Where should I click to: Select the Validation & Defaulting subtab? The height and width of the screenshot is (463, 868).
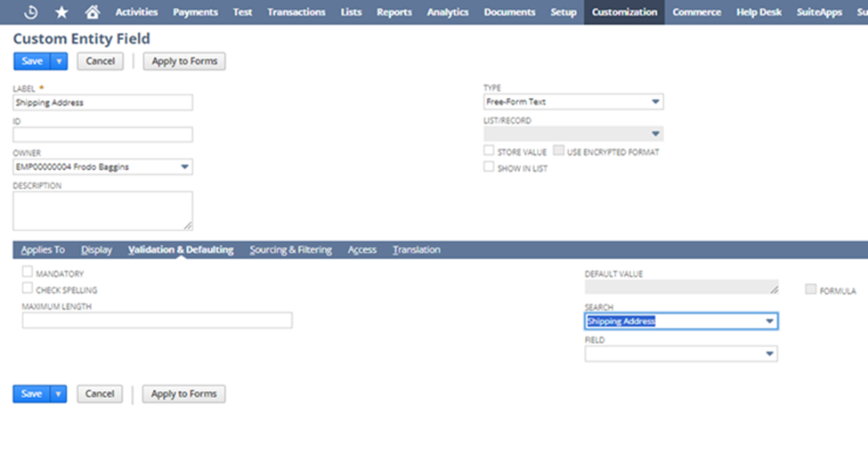181,250
